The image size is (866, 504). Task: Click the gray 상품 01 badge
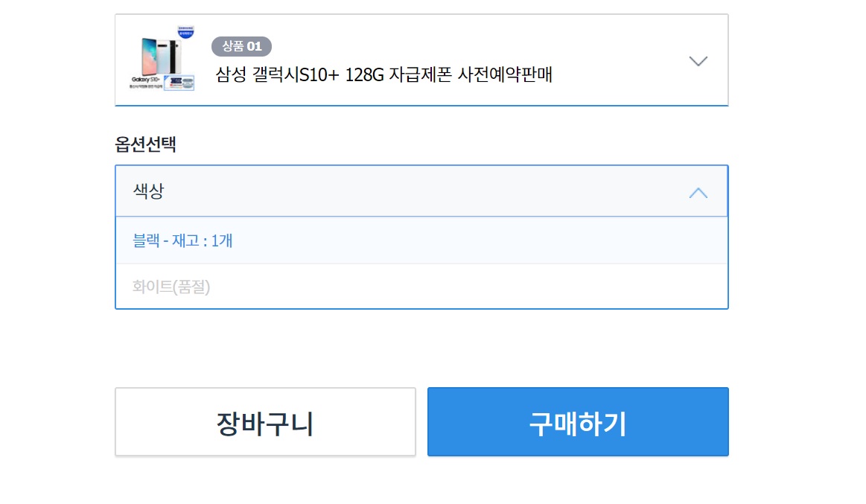[241, 46]
